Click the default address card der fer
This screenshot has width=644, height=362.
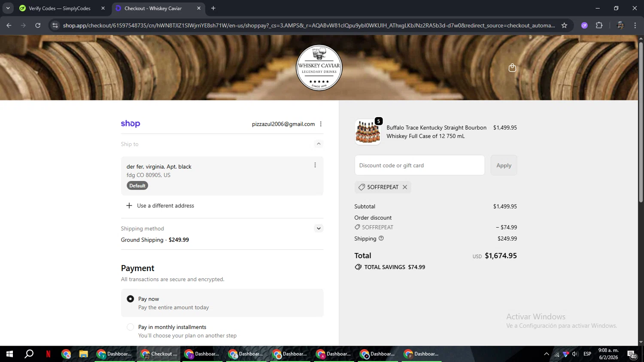click(222, 176)
